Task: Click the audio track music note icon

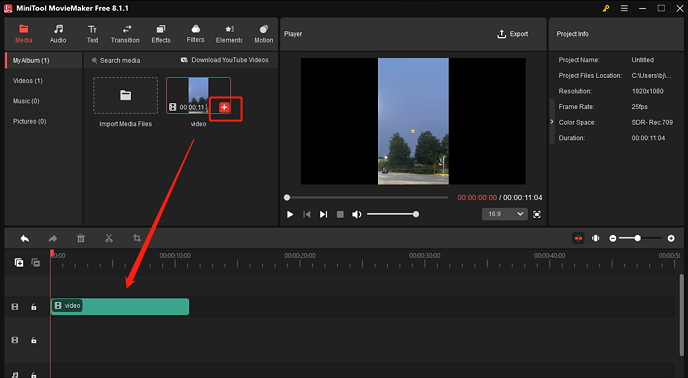Action: (x=15, y=374)
